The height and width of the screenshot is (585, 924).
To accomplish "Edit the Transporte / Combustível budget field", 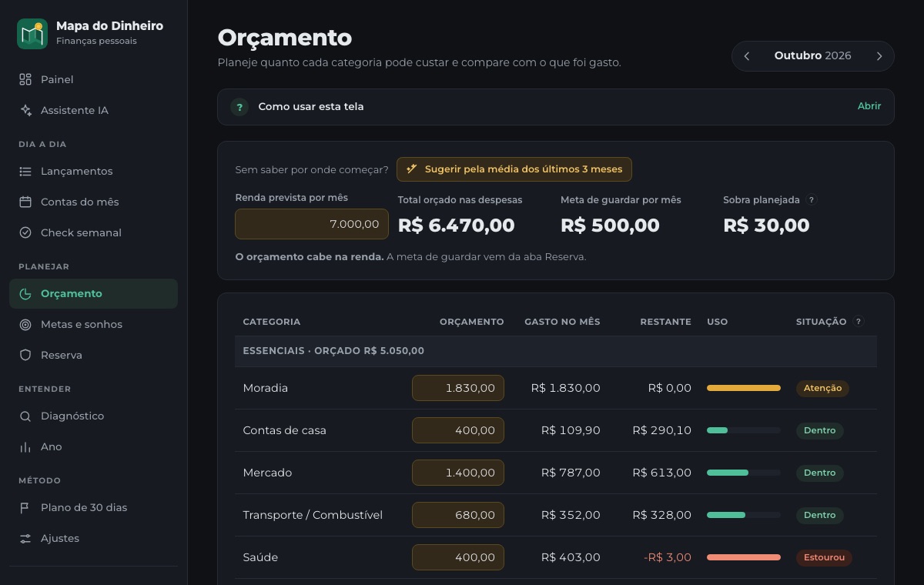I will point(458,515).
